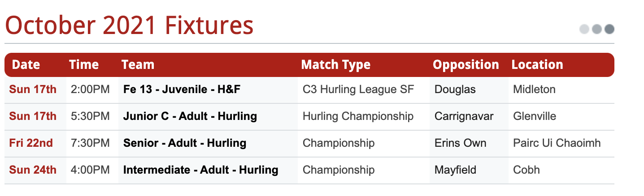Click the Opposition column header
644x196 pixels.
(466, 64)
